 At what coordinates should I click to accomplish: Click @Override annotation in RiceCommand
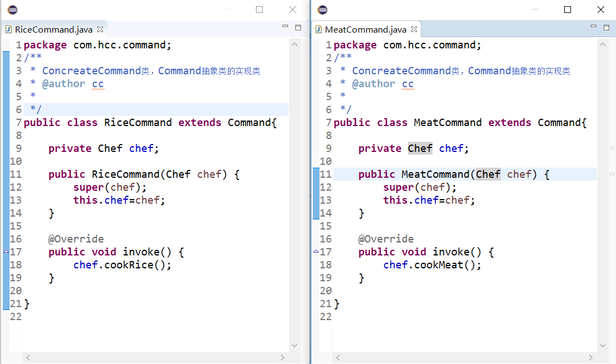click(76, 239)
